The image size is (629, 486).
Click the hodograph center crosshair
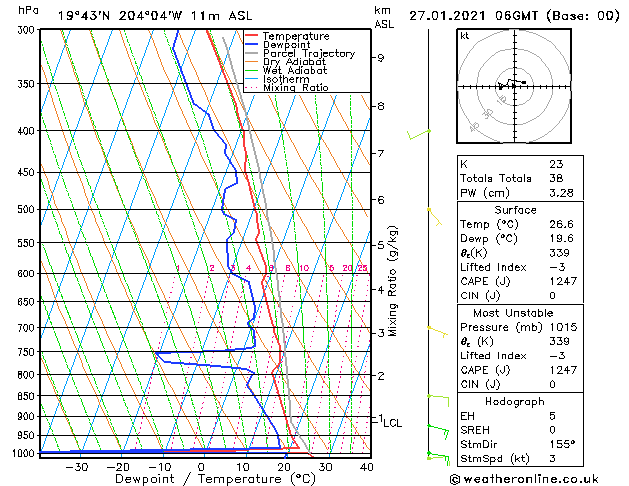click(x=514, y=86)
